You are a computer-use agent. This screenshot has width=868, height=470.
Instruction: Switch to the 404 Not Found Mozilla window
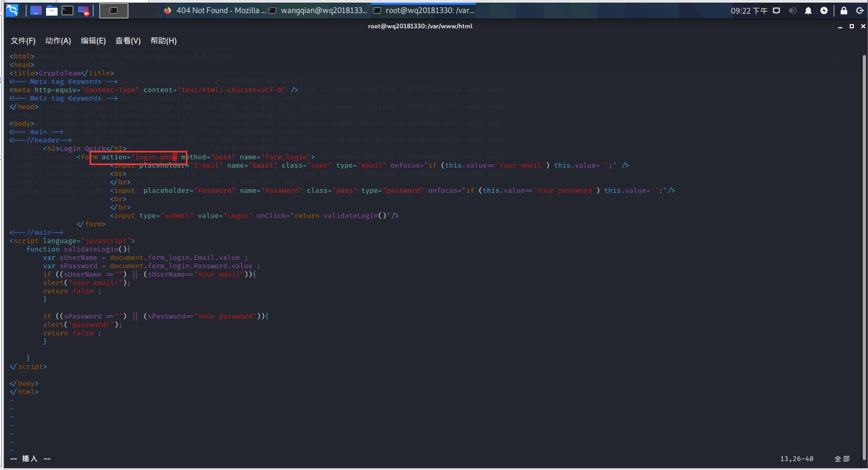click(215, 10)
